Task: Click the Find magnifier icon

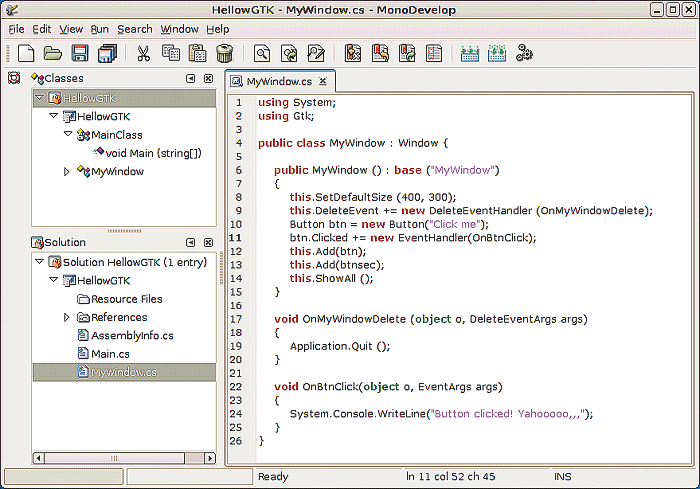Action: click(x=262, y=54)
